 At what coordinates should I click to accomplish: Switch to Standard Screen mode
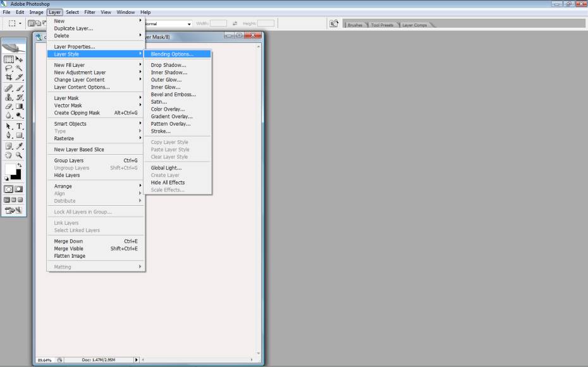pos(7,200)
